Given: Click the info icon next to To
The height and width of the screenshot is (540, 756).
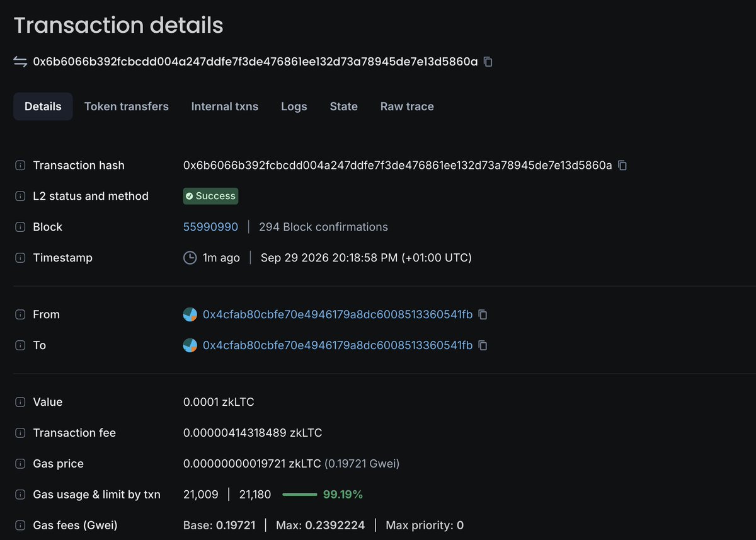Looking at the screenshot, I should 20,345.
